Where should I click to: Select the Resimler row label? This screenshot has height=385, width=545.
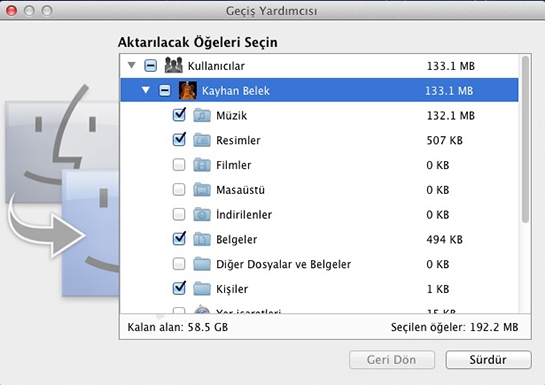[238, 140]
